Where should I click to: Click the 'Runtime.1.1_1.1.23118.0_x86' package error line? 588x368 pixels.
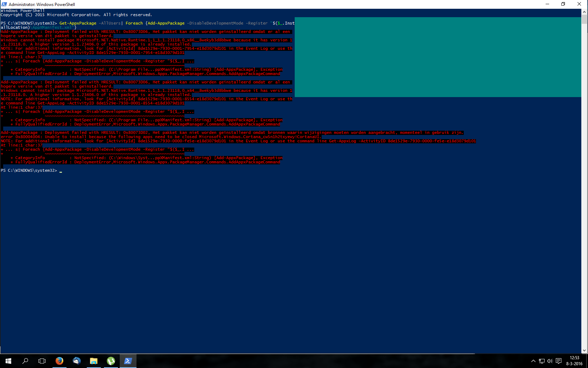tap(147, 40)
